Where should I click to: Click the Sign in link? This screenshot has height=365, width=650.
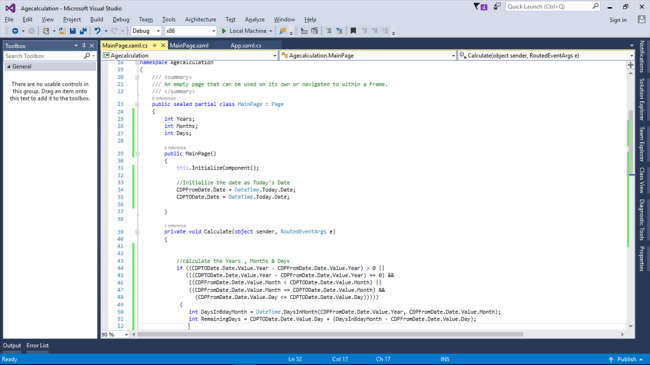pyautogui.click(x=618, y=20)
